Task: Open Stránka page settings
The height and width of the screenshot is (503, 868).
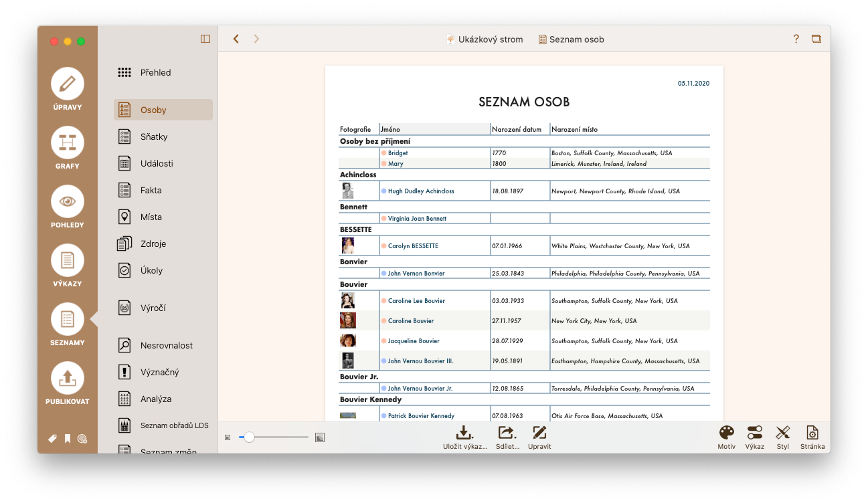Action: (812, 437)
